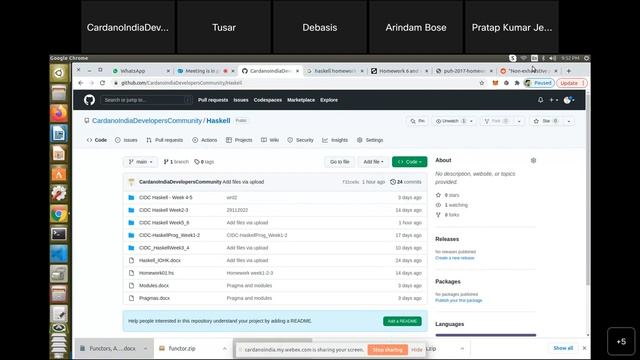Screen dimensions: 640x360
Task: Select the Code repository tab
Action: pyautogui.click(x=97, y=140)
